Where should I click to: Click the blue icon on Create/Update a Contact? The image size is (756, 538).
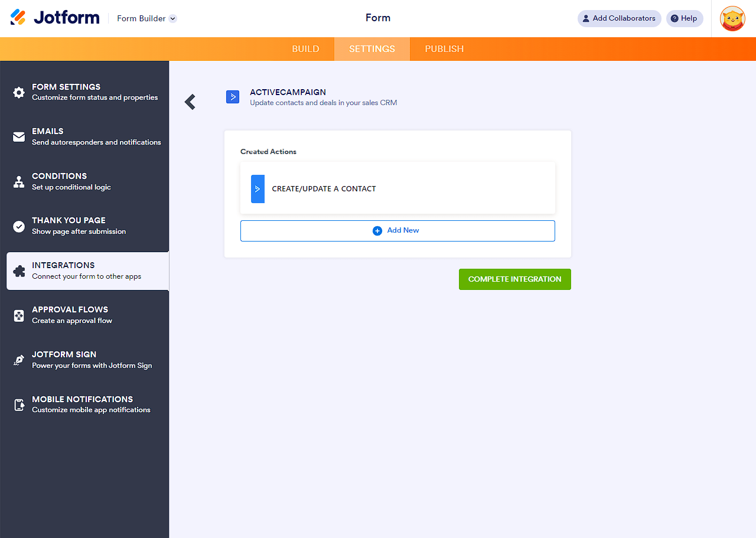click(x=258, y=189)
